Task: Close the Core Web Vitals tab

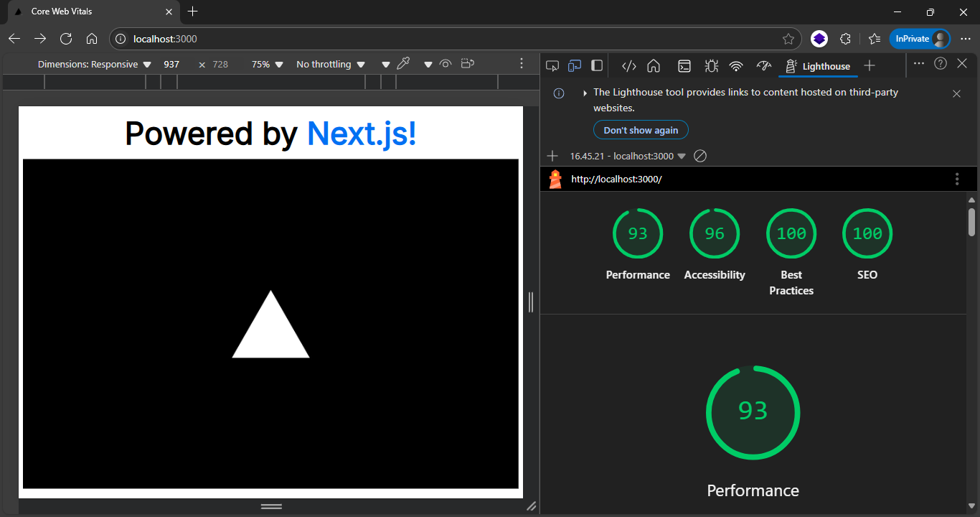Action: point(169,11)
